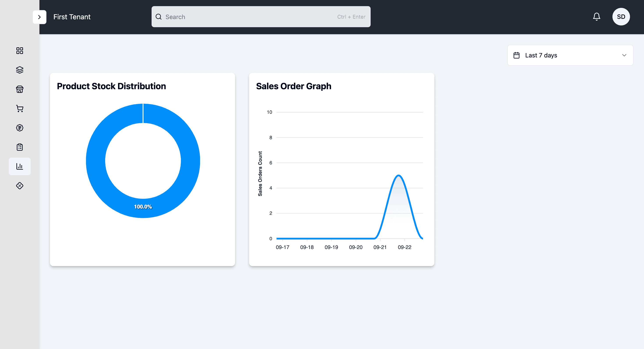
Task: Click the dashboard grid icon
Action: coord(20,51)
